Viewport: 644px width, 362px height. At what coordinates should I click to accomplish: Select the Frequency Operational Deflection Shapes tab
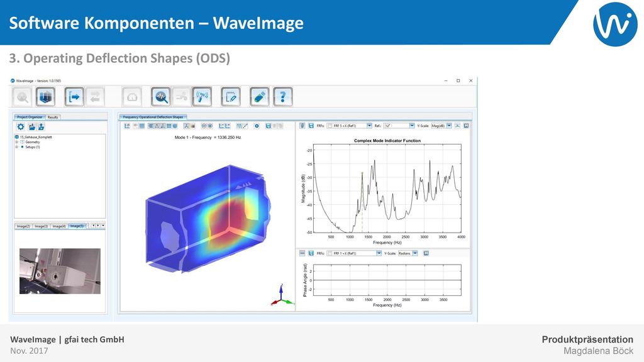coord(153,117)
